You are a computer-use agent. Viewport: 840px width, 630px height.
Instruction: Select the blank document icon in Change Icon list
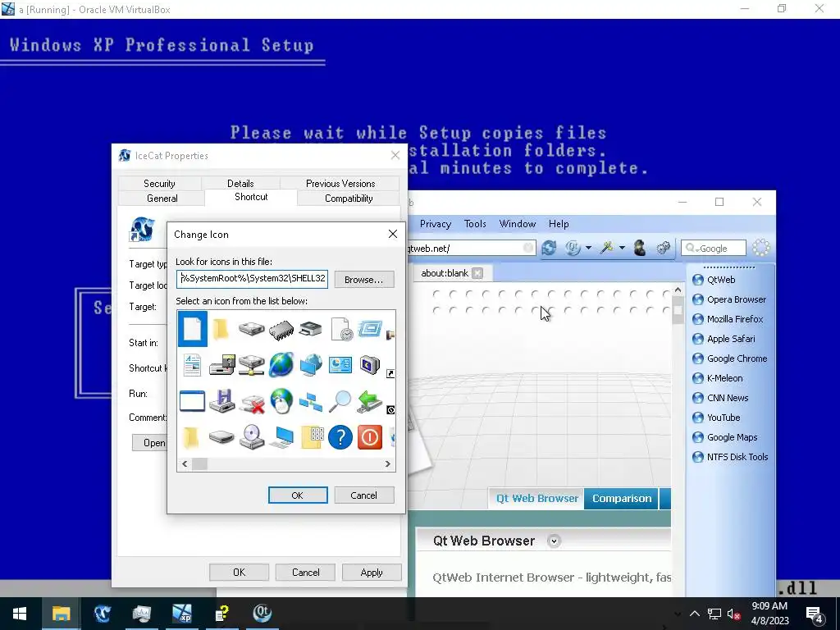point(192,328)
